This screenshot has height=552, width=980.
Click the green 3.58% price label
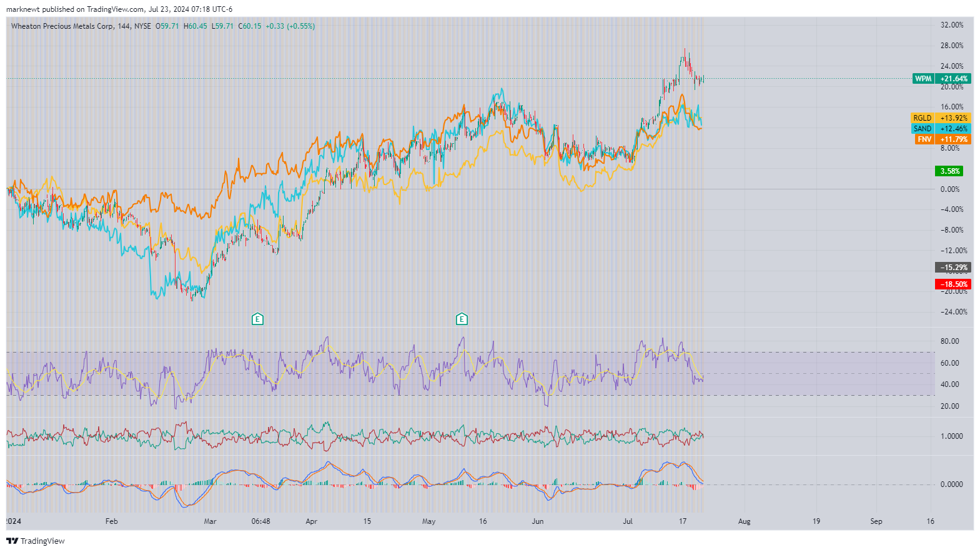pos(949,171)
